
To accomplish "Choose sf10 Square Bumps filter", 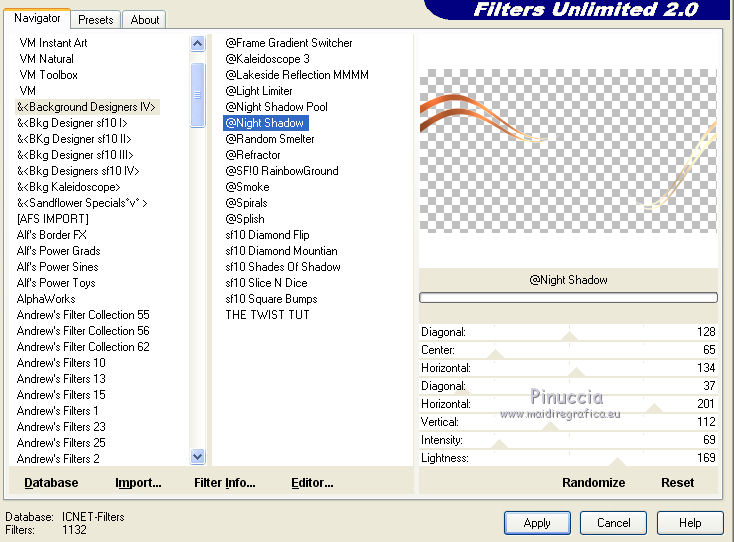I will [x=271, y=299].
